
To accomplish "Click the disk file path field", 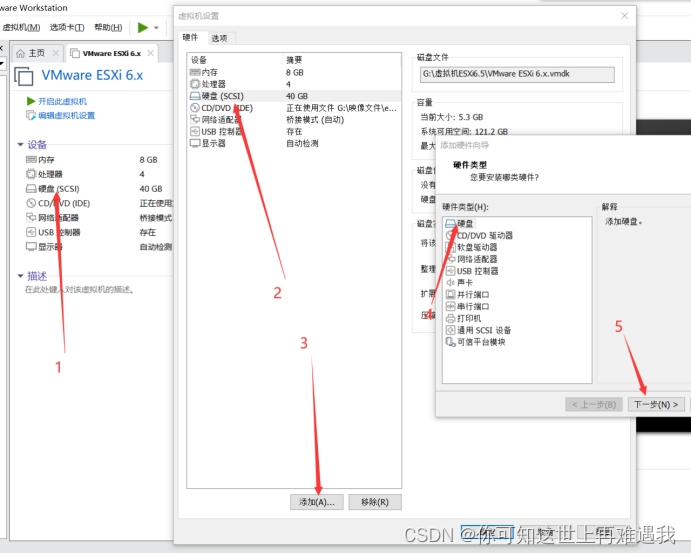I will pyautogui.click(x=517, y=74).
